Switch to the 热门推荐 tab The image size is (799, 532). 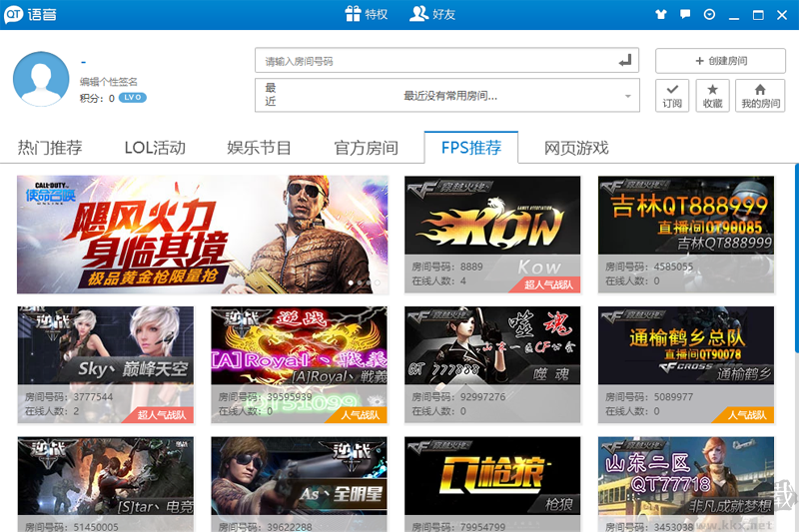[50, 148]
